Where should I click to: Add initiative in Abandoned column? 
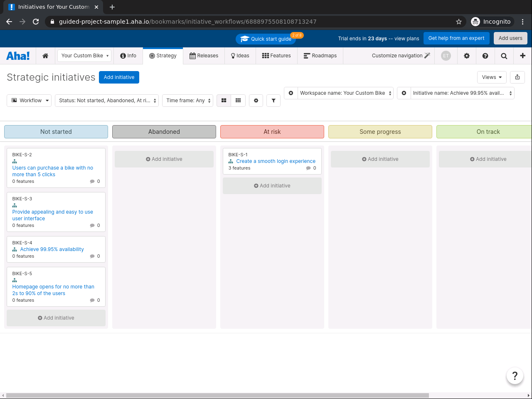164,159
